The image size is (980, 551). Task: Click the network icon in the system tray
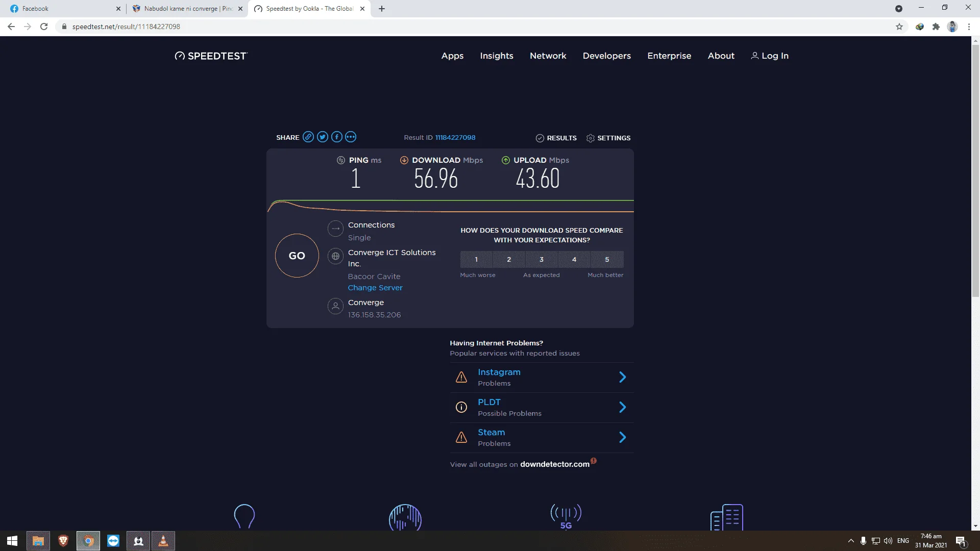(x=876, y=541)
